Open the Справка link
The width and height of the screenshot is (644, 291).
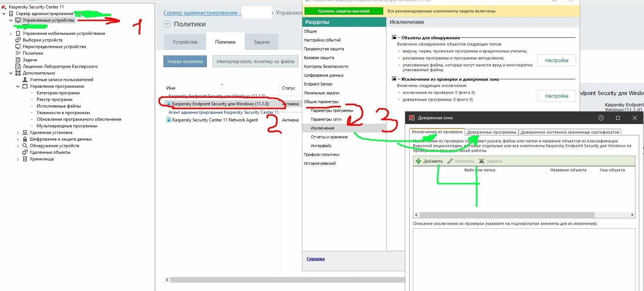tap(316, 259)
